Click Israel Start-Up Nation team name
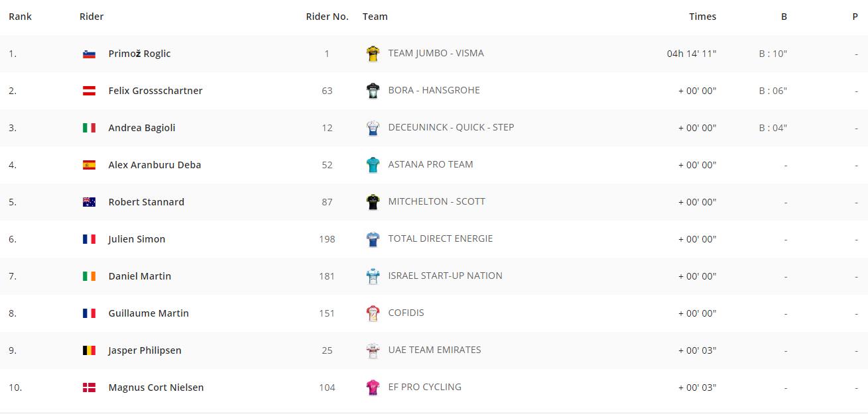The height and width of the screenshot is (414, 868). (445, 276)
